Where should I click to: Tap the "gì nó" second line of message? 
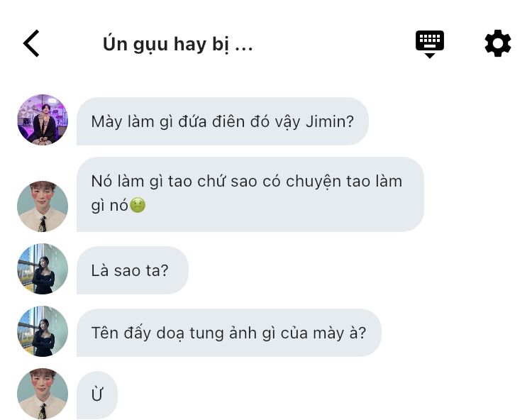(109, 206)
